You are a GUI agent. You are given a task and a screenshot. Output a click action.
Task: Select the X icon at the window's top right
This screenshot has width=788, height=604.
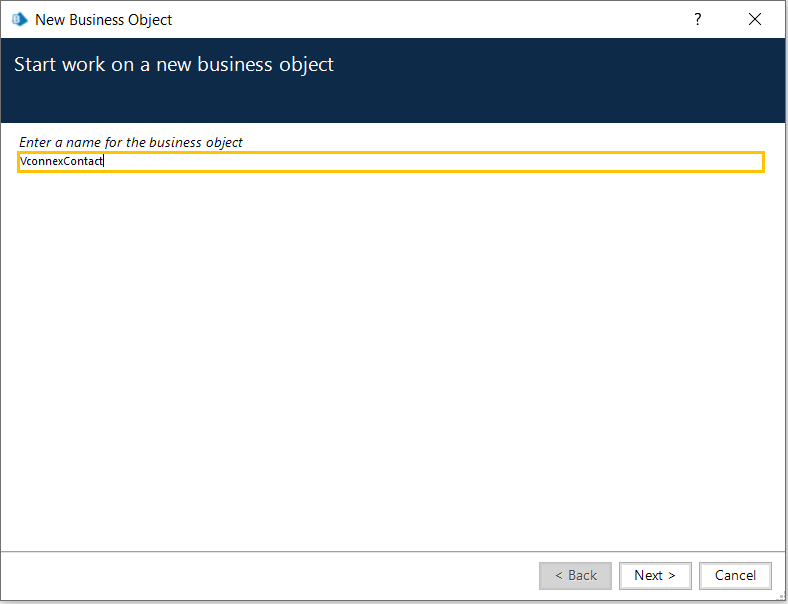[754, 19]
